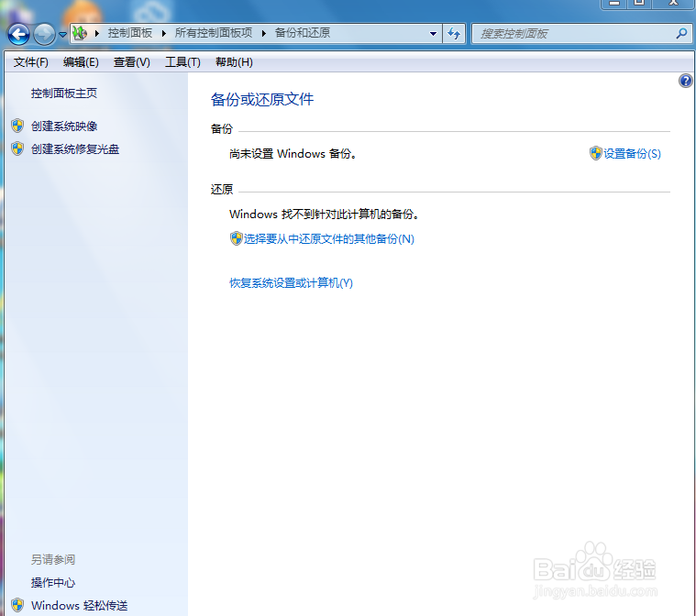This screenshot has height=616, width=696.
Task: Click shield icon beside 选择要从中还原文件的其他备份
Action: point(237,238)
